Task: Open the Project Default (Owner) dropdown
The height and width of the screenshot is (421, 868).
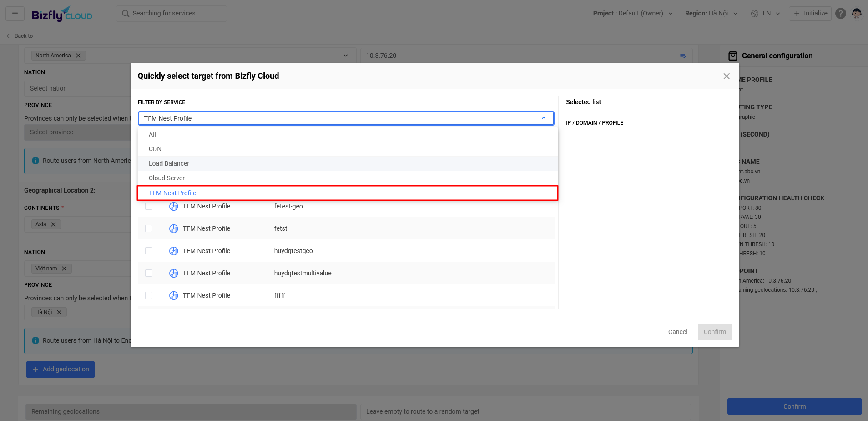Action: click(x=633, y=14)
